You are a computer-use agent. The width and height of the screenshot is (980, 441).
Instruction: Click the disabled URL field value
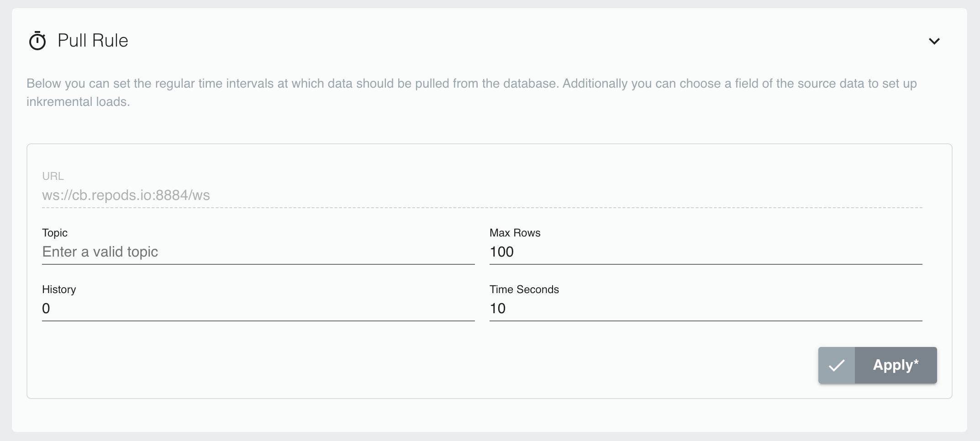tap(126, 195)
